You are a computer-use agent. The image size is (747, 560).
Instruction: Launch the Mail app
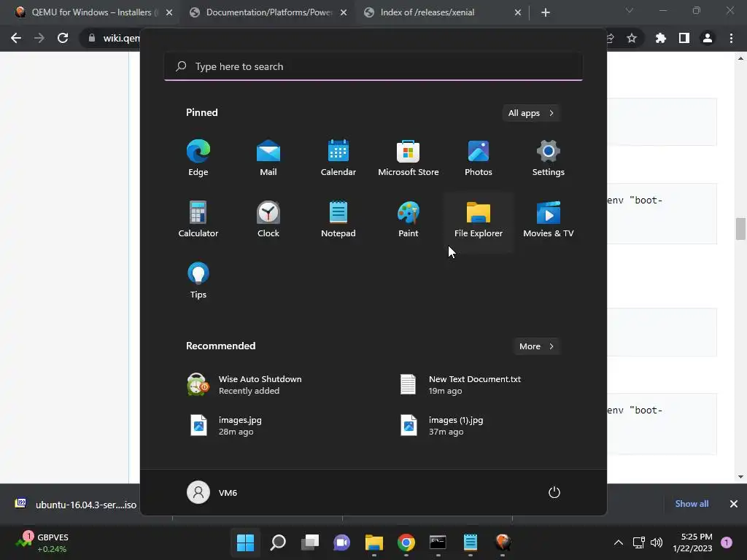click(x=268, y=158)
